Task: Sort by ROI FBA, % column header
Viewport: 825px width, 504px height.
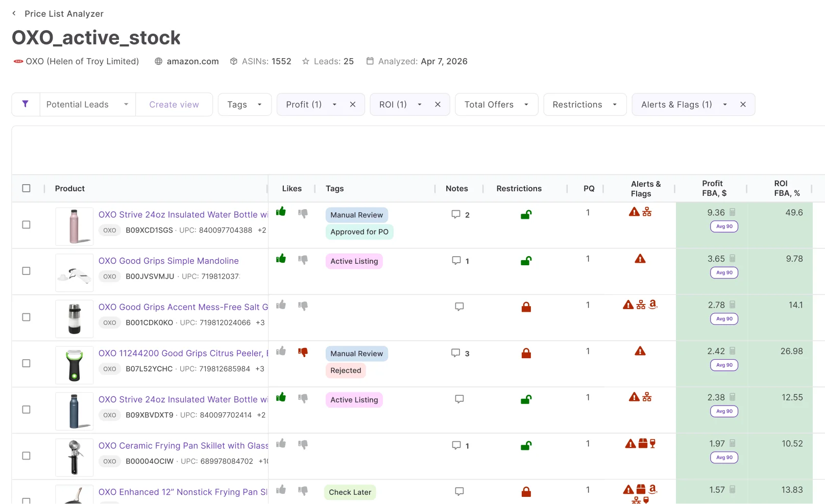Action: click(x=787, y=188)
